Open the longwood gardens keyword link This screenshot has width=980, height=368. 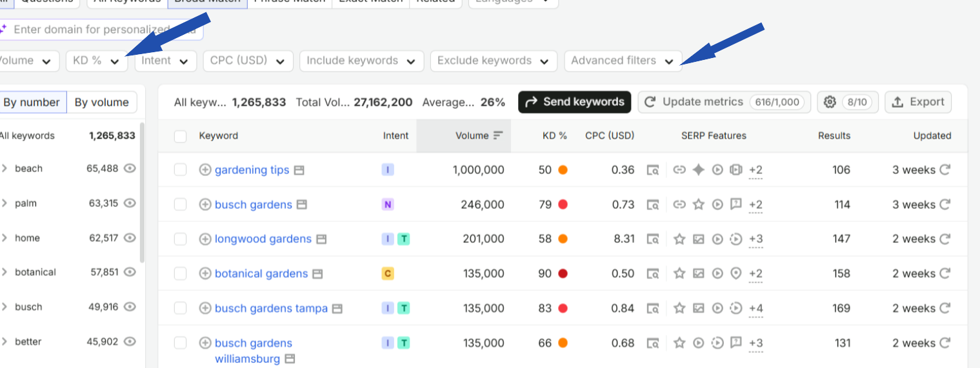[263, 239]
